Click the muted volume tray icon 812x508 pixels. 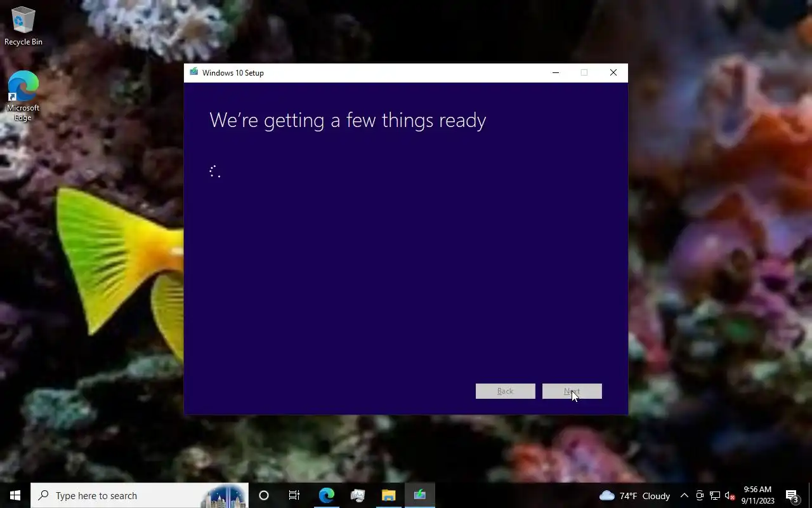tap(730, 495)
